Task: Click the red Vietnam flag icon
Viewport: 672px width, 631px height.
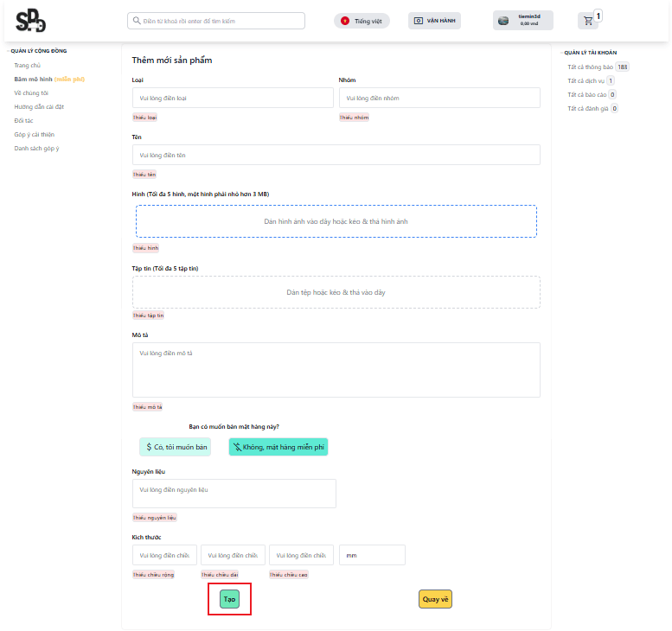Action: click(345, 21)
